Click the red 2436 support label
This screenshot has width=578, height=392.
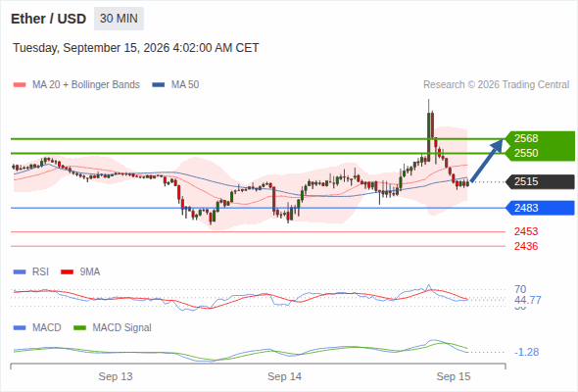(x=526, y=246)
